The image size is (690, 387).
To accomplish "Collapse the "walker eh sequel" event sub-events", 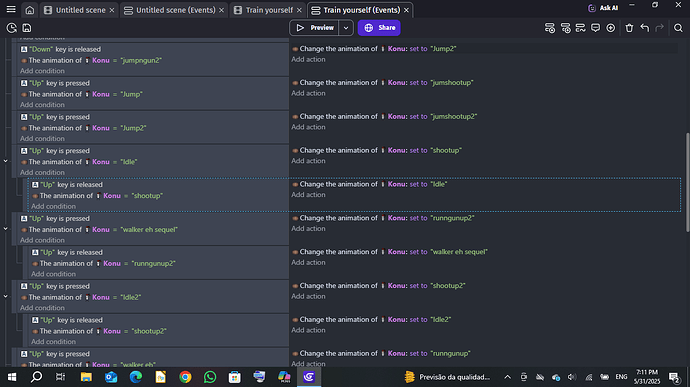I will (x=6, y=229).
